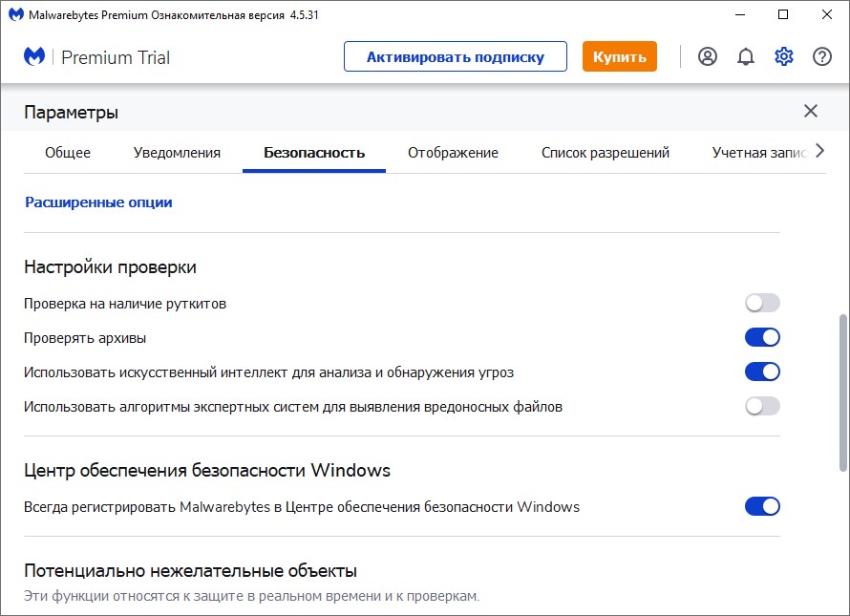Viewport: 850px width, 616px height.
Task: Select the Список разрешений tab
Action: 606,153
